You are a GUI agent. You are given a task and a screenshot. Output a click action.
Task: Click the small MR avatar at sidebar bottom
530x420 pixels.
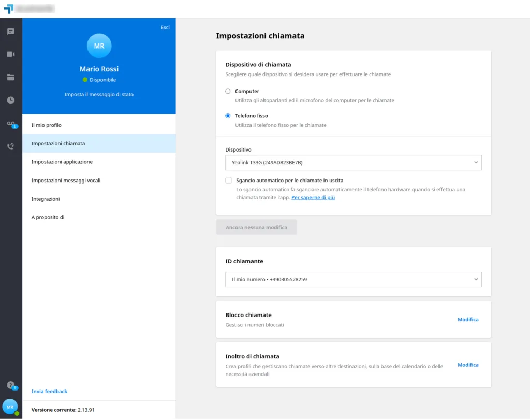[10, 407]
